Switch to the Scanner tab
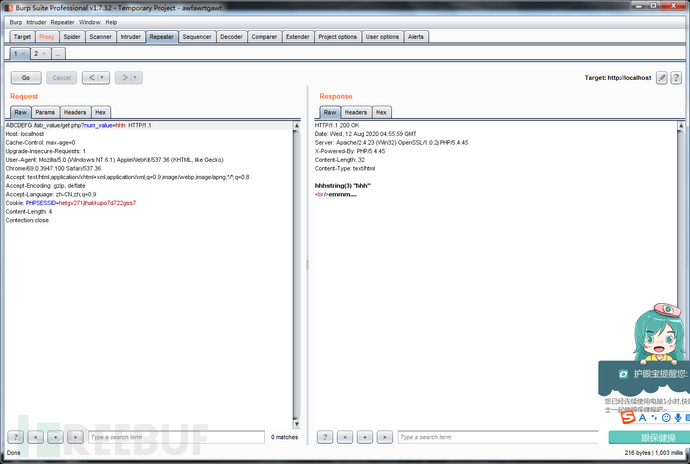Screen dimensions: 690x464 [x=100, y=37]
